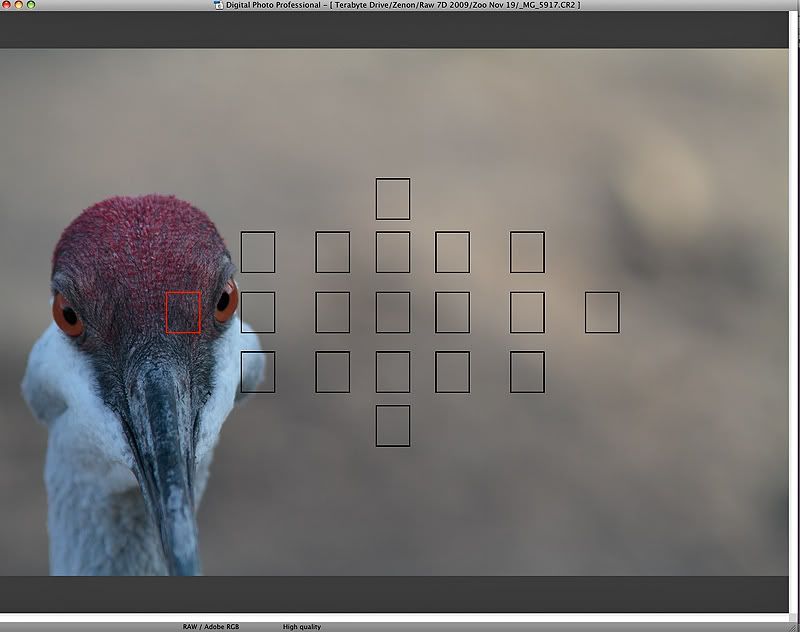Click the red highlighted AF point on the bird

tap(183, 312)
